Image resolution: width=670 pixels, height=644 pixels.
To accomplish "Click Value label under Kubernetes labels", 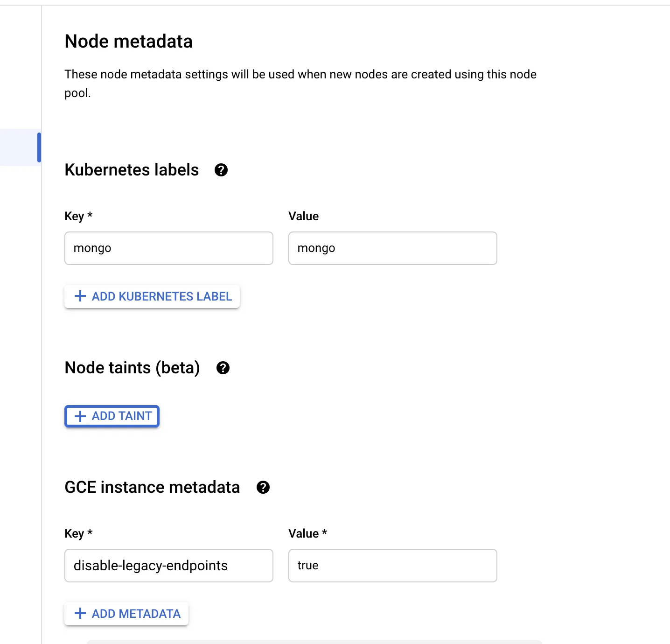I will [303, 216].
